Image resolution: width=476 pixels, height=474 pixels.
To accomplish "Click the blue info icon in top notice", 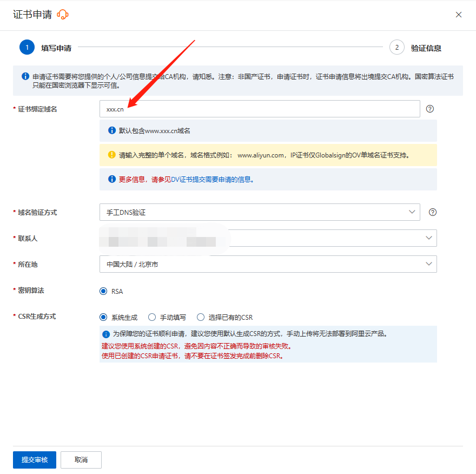I will click(25, 77).
